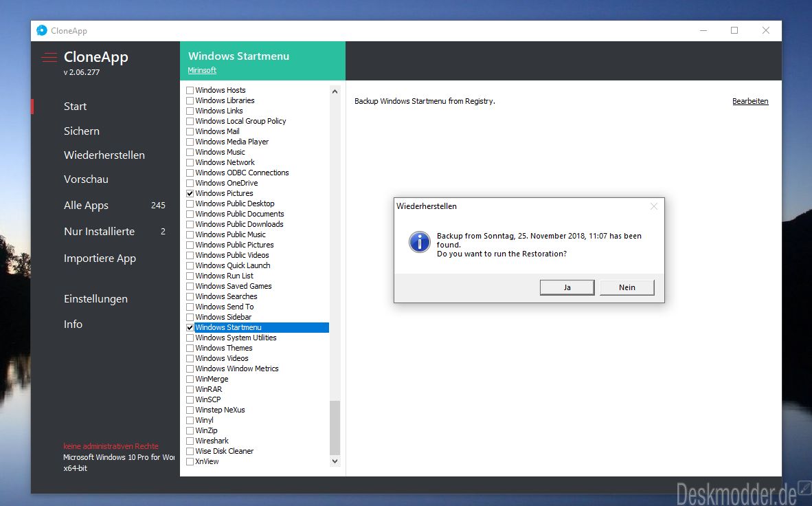Image resolution: width=812 pixels, height=506 pixels.
Task: Click the CloneApp logo in title bar
Action: [x=42, y=30]
